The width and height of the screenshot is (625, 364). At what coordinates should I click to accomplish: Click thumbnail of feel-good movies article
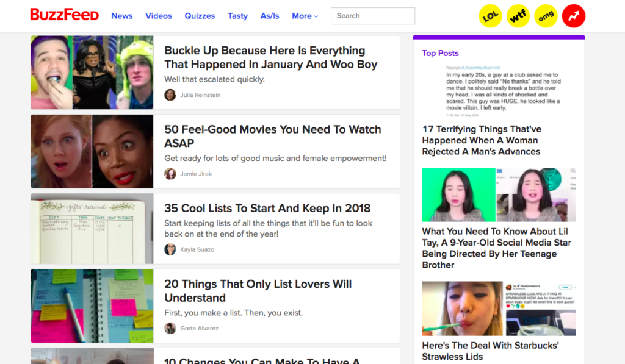click(x=92, y=151)
